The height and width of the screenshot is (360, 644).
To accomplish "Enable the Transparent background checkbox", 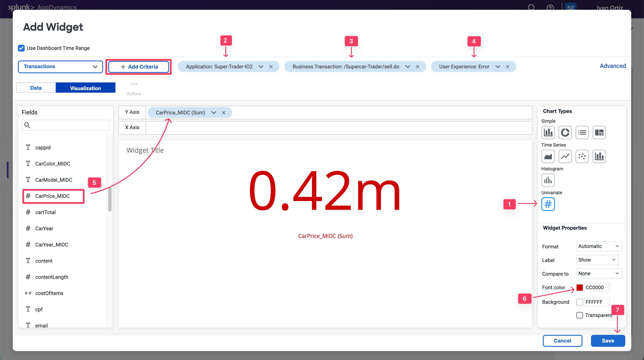I will (x=579, y=315).
